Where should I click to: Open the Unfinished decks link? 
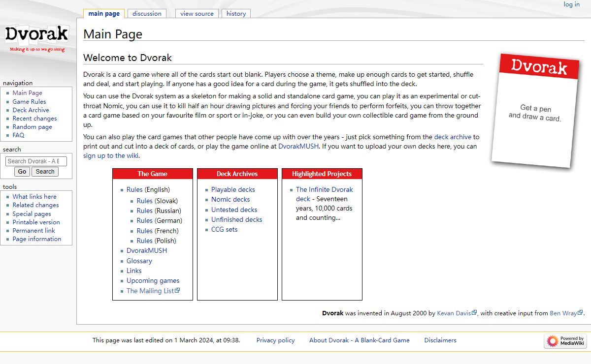(x=237, y=220)
